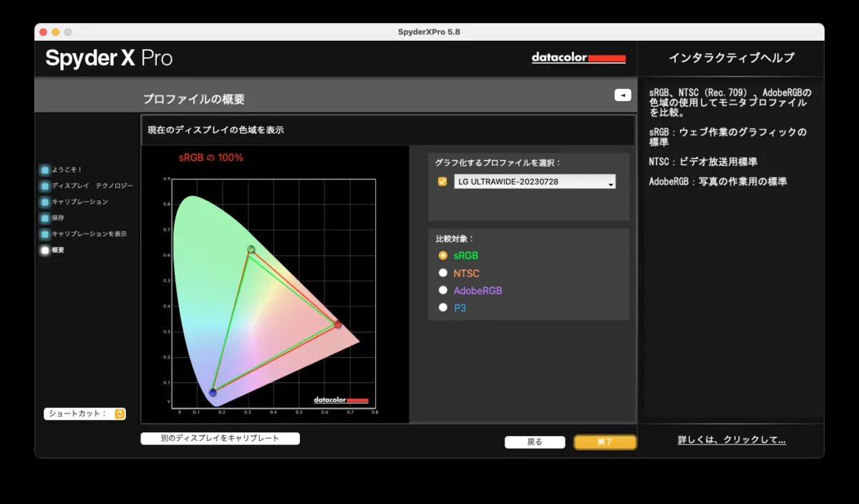859x504 pixels.
Task: Open the LG ULTRAWIDE-20230728 profile dropdown
Action: click(x=535, y=182)
